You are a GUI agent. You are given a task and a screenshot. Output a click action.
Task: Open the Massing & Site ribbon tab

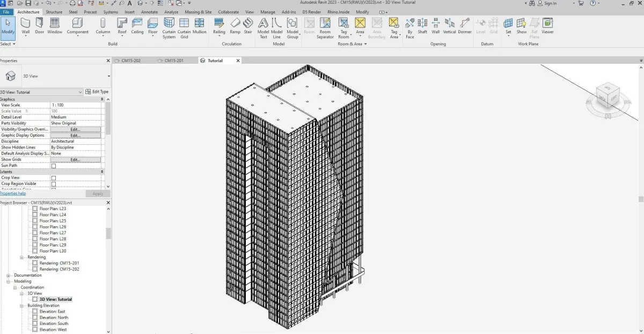197,12
